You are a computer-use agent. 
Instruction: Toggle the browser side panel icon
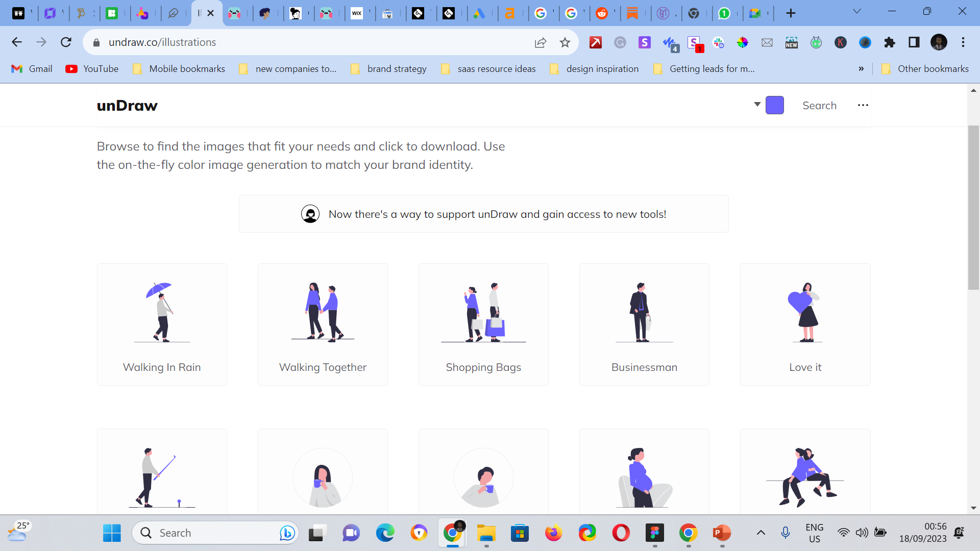coord(914,42)
